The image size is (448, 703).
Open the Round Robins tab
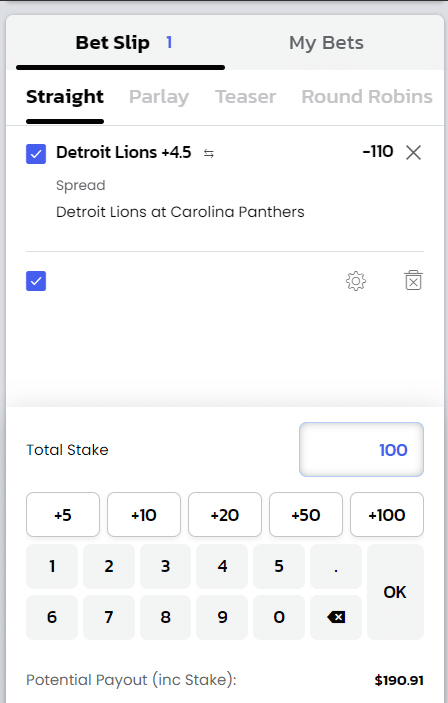pos(367,97)
